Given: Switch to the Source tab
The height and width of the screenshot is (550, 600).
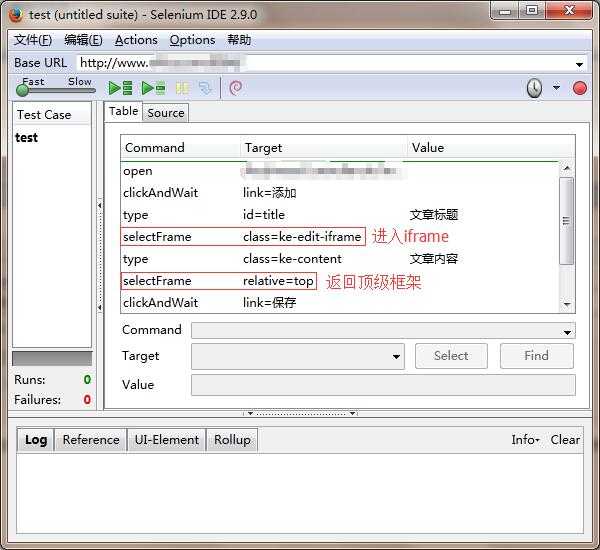Looking at the screenshot, I should (166, 113).
